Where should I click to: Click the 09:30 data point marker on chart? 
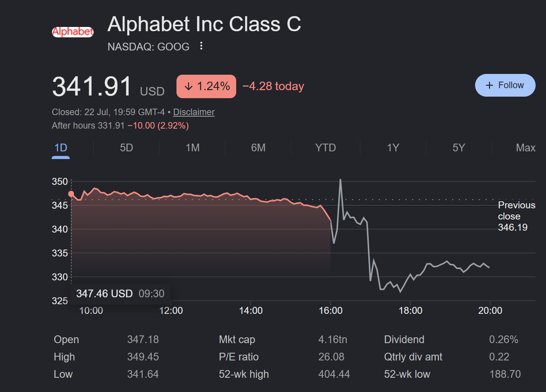point(71,194)
